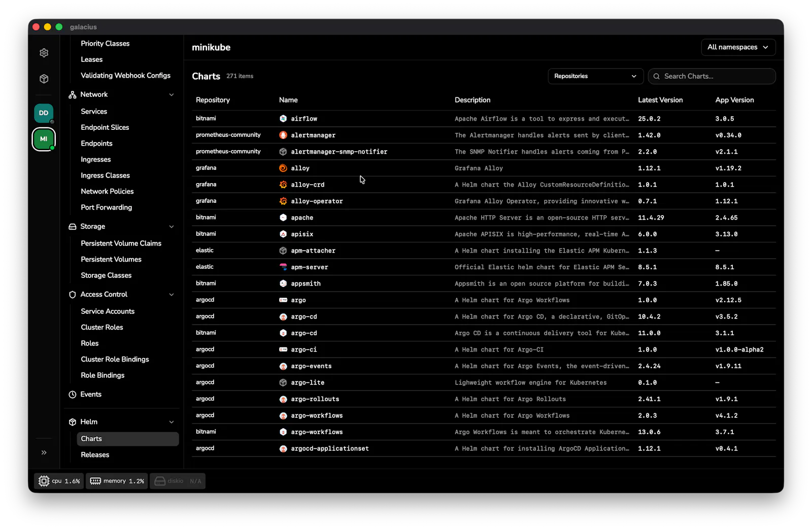The width and height of the screenshot is (812, 530).
Task: Open the Events page
Action: (91, 395)
